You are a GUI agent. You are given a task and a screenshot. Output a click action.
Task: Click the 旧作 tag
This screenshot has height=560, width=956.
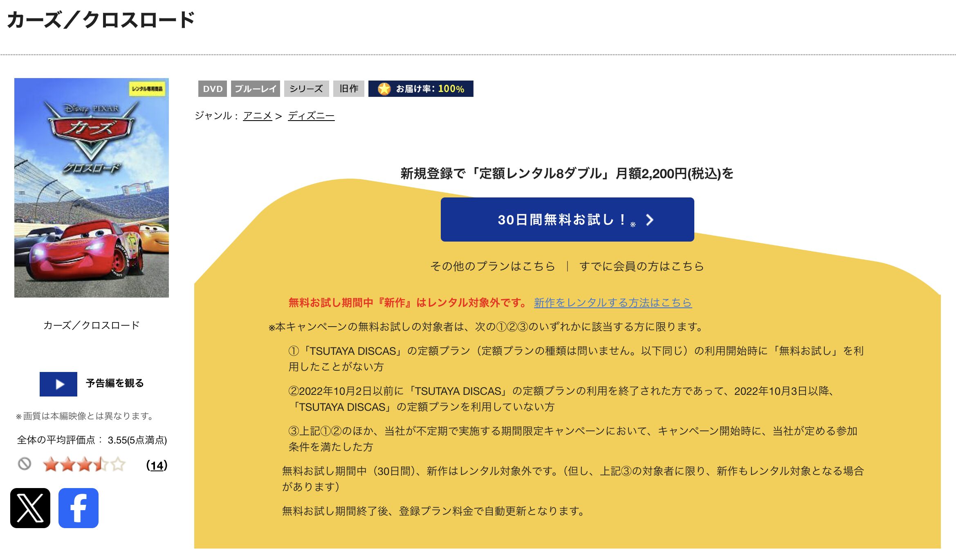tap(349, 89)
